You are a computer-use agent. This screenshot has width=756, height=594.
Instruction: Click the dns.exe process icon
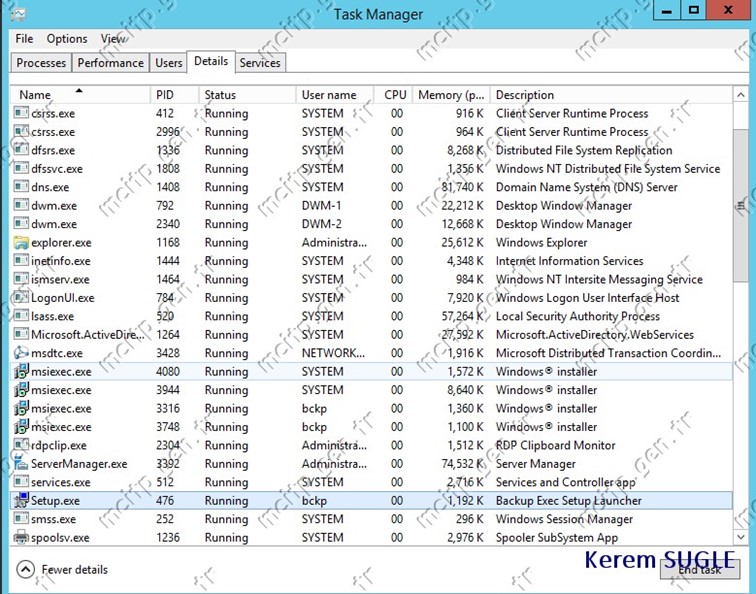point(21,187)
